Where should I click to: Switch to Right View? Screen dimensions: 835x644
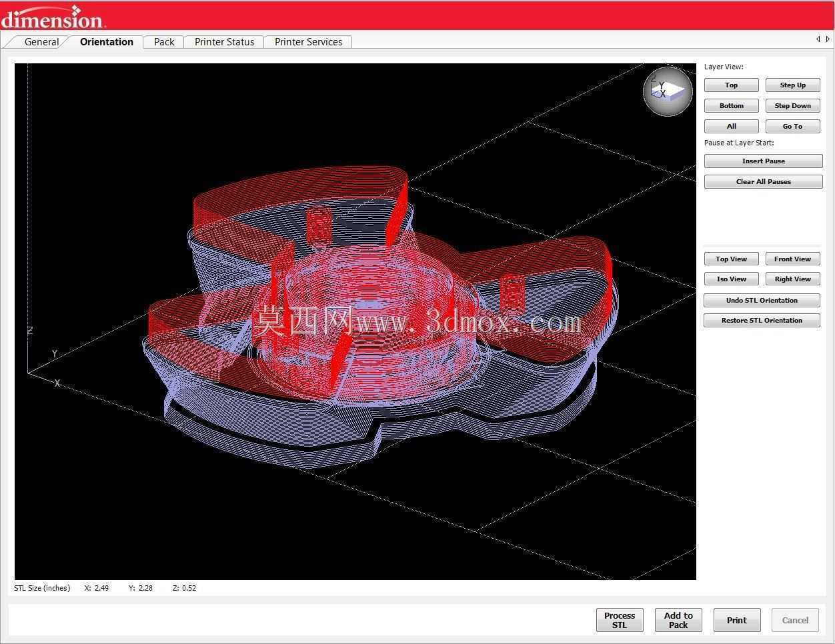[x=793, y=279]
